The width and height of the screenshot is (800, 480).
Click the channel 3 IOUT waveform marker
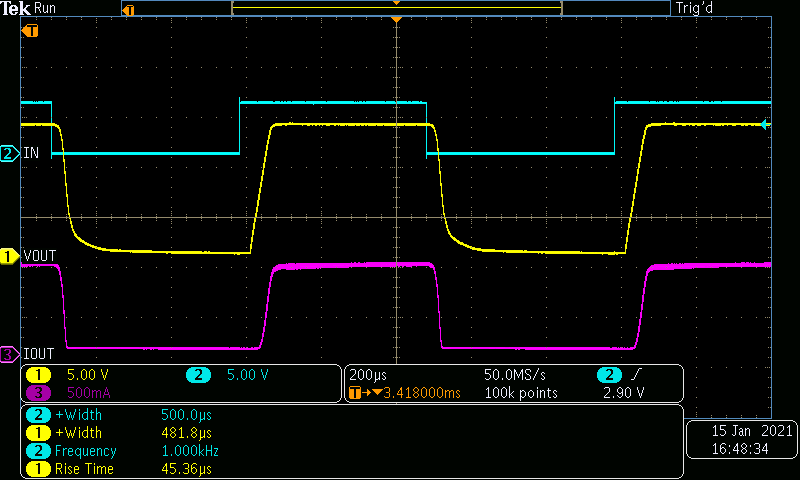pyautogui.click(x=9, y=354)
